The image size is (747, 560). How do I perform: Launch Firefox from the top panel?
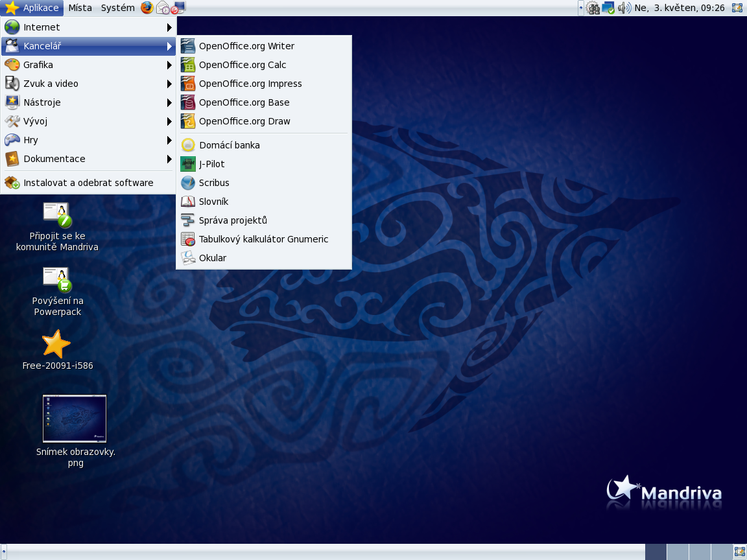click(x=147, y=8)
